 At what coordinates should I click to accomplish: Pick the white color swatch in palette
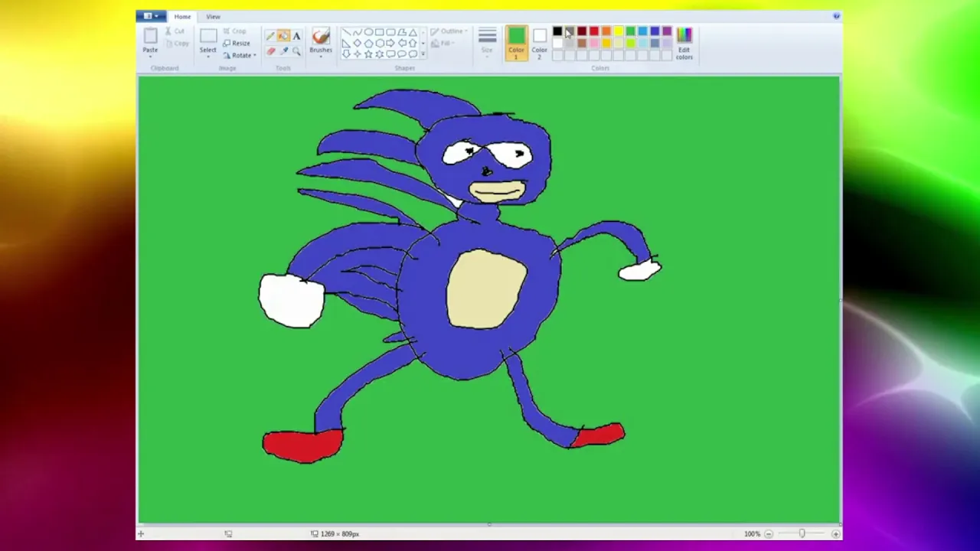tap(557, 43)
